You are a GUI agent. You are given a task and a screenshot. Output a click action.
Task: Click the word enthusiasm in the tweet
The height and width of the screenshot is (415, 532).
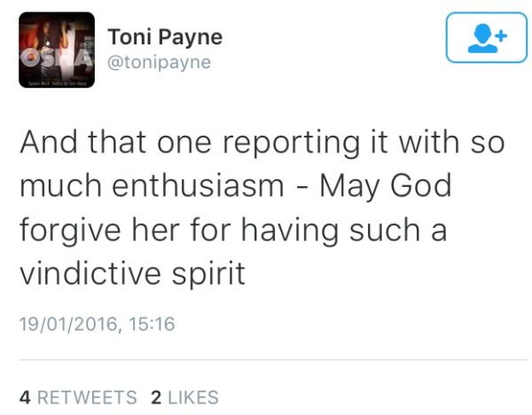198,185
